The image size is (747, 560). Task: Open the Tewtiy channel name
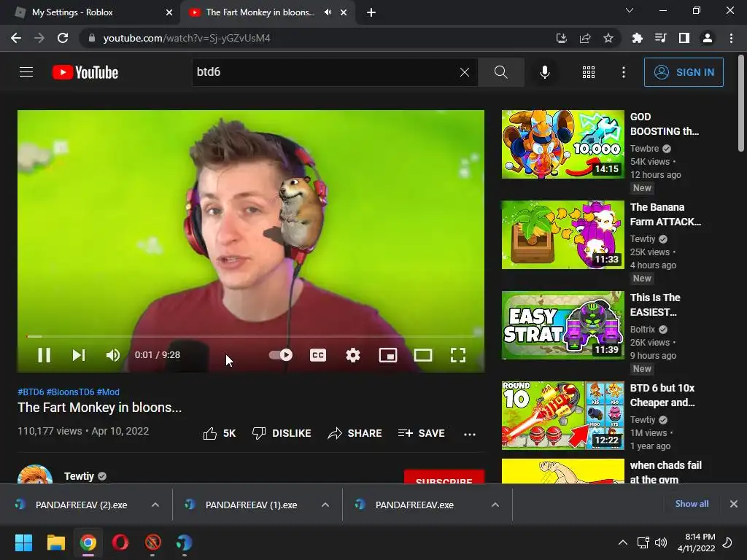point(79,476)
